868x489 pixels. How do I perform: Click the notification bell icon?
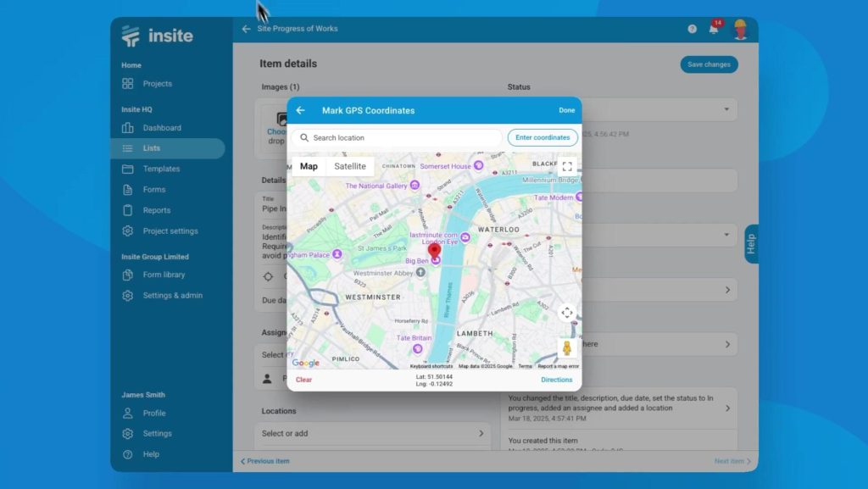click(x=714, y=28)
